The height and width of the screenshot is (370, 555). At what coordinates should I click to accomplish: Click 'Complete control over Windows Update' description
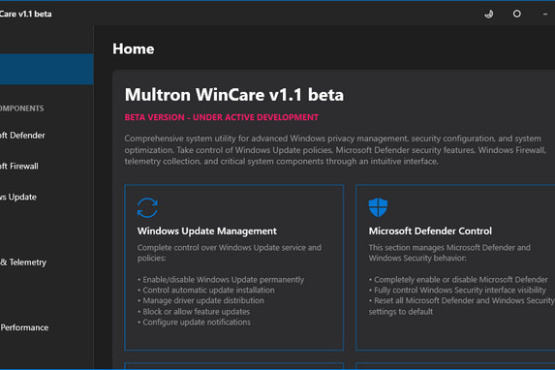229,253
